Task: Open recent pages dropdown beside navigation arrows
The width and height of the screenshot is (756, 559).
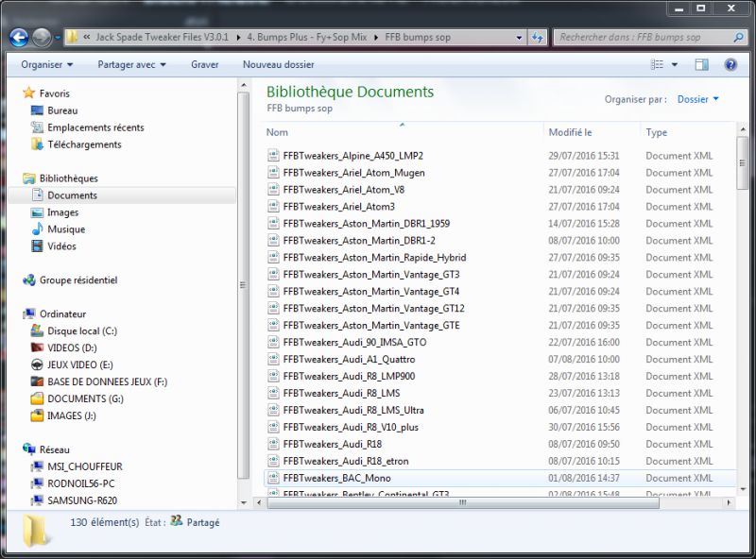Action: 58,38
